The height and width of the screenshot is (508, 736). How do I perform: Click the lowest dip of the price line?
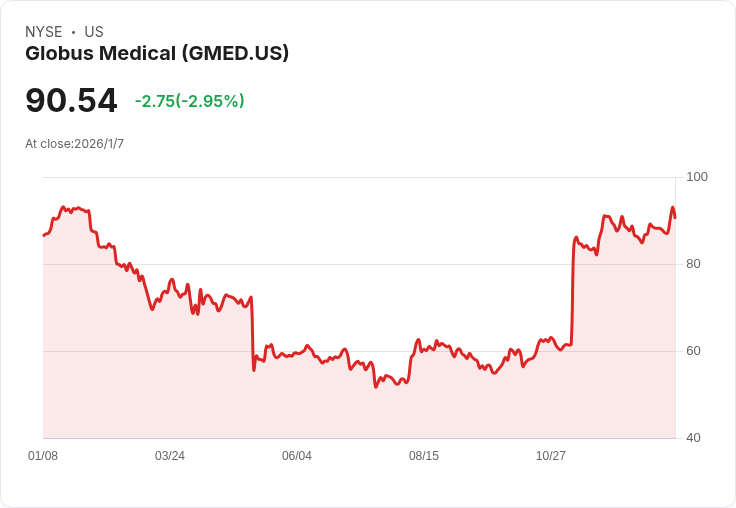click(376, 386)
